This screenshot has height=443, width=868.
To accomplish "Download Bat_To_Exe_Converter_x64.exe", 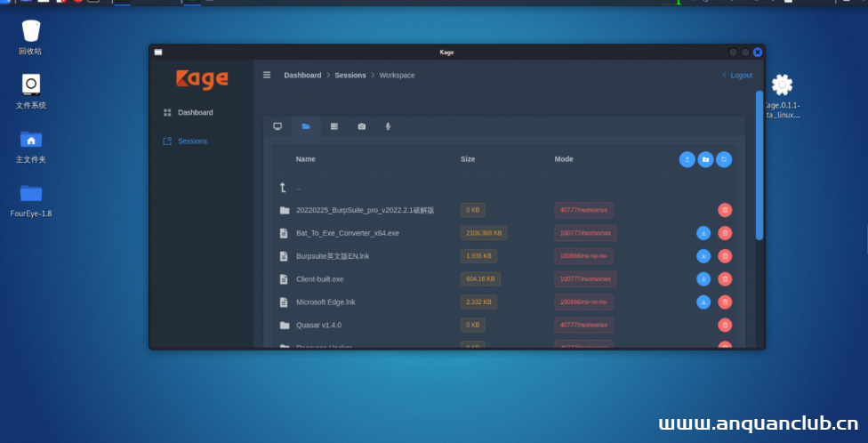I will 703,233.
